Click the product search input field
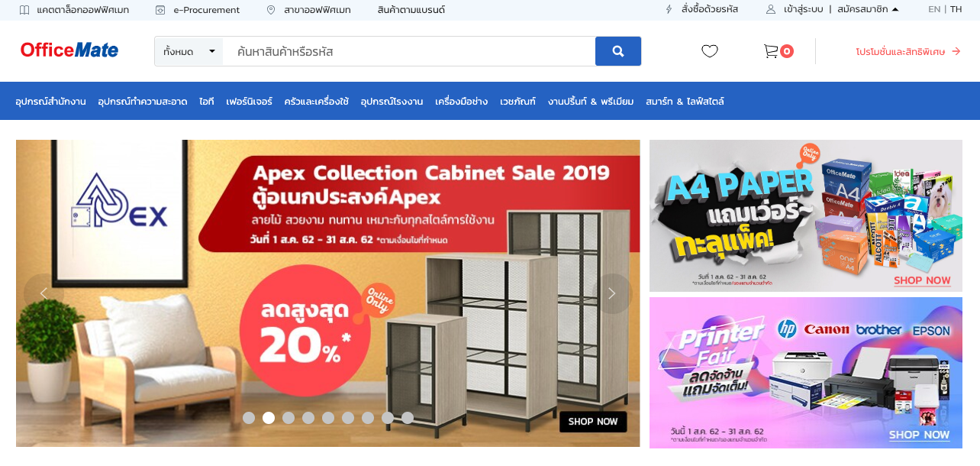Viewport: 980px width, 466px height. pos(409,51)
